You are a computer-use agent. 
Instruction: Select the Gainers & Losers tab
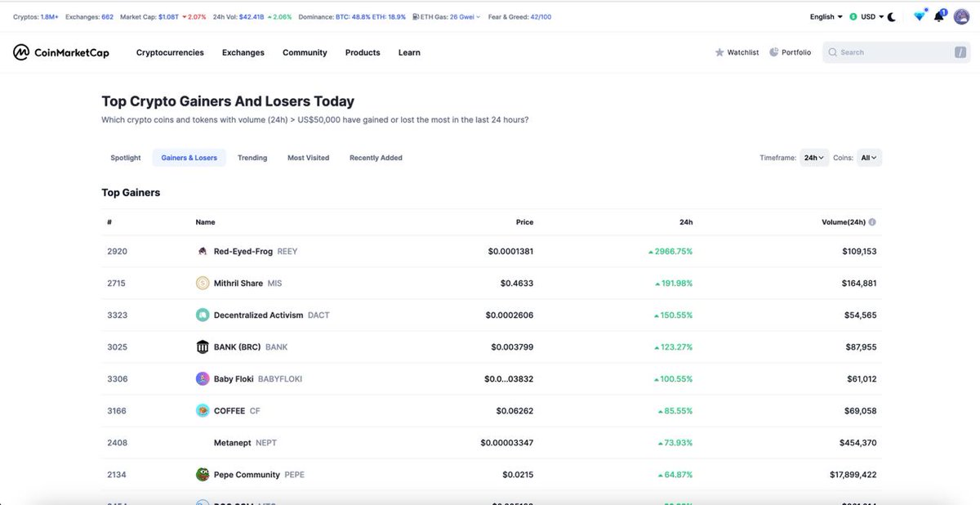pyautogui.click(x=189, y=158)
